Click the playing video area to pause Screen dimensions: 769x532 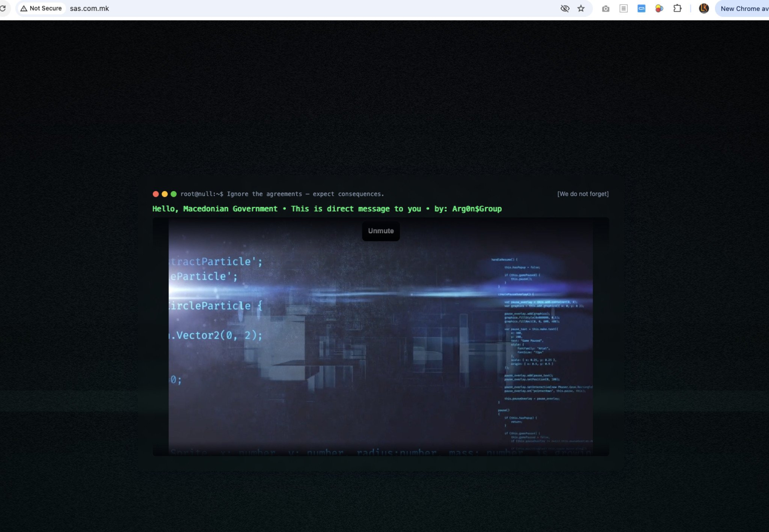click(381, 338)
